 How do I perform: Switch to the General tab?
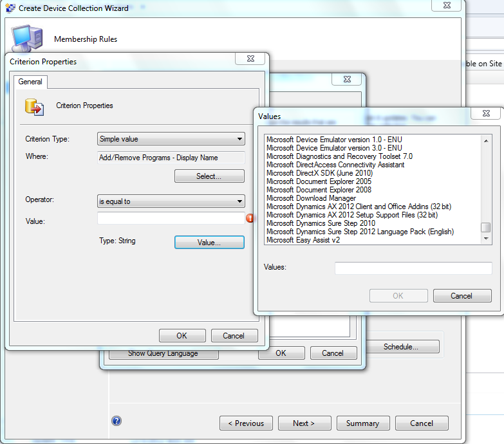pyautogui.click(x=30, y=82)
